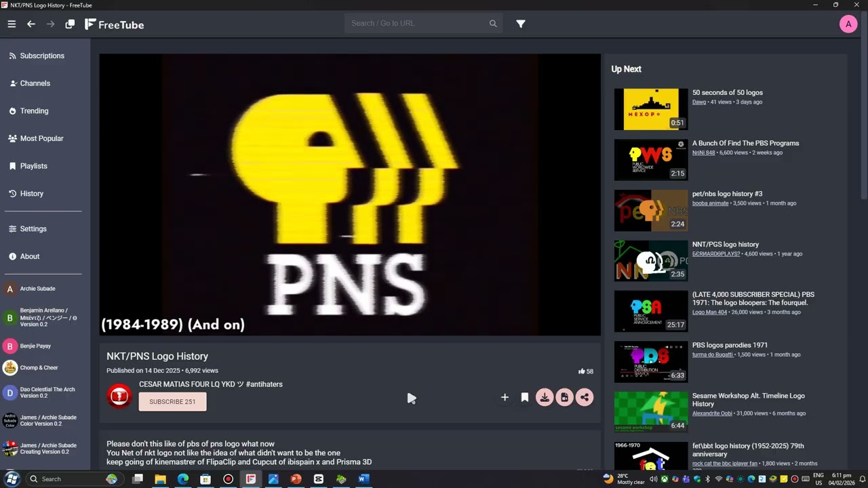Open notifications bell in tray
The image size is (868, 488).
(863, 479)
